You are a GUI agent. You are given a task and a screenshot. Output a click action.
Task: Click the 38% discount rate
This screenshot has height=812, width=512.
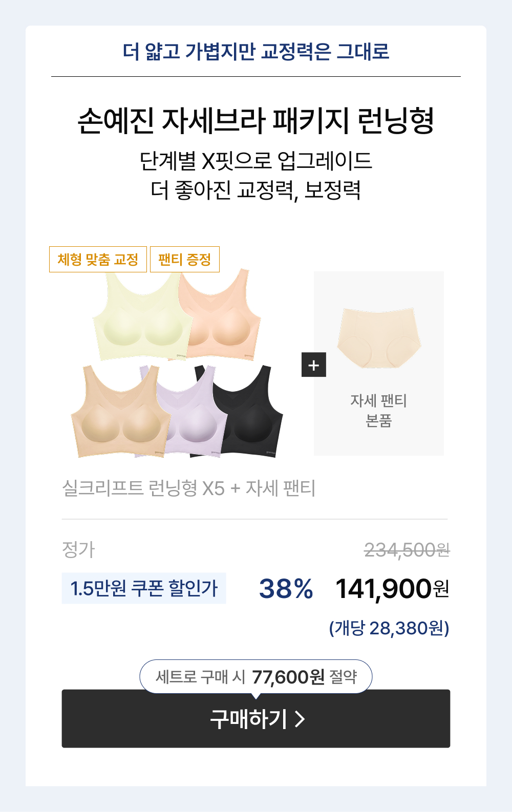(x=286, y=589)
